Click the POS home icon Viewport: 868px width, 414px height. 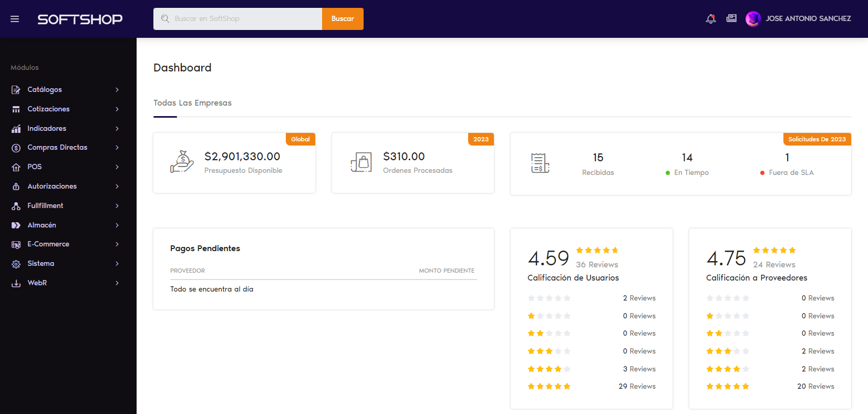tap(16, 167)
